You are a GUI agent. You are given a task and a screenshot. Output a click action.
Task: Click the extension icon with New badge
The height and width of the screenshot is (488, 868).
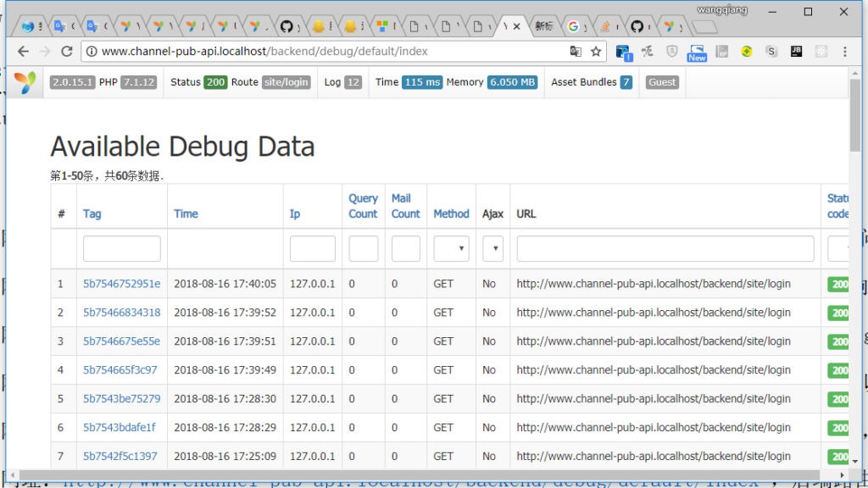[x=697, y=49]
